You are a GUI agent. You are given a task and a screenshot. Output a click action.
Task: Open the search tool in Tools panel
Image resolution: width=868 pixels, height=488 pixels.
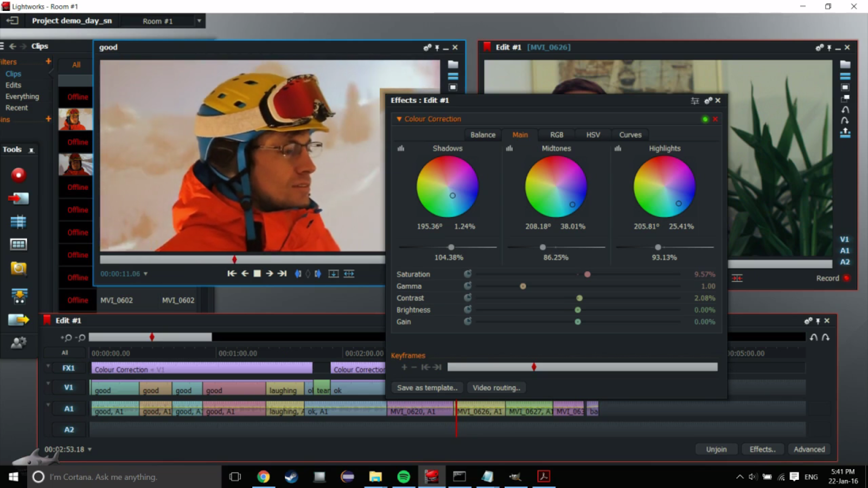[x=18, y=268]
